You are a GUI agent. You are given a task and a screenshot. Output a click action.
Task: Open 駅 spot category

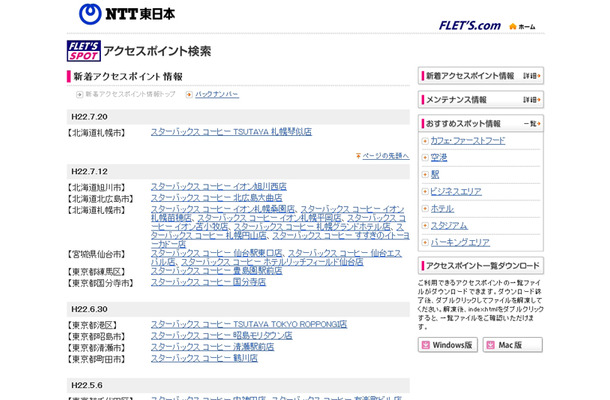pos(435,175)
